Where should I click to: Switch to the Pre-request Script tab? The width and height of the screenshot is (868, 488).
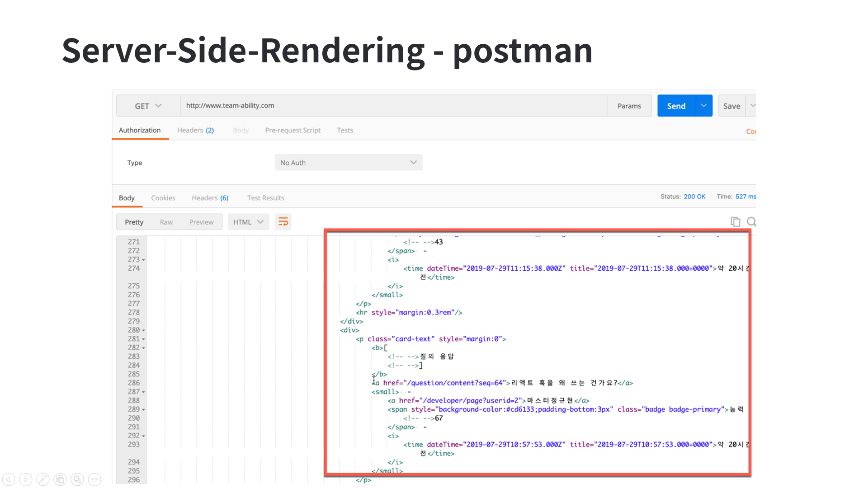tap(292, 130)
